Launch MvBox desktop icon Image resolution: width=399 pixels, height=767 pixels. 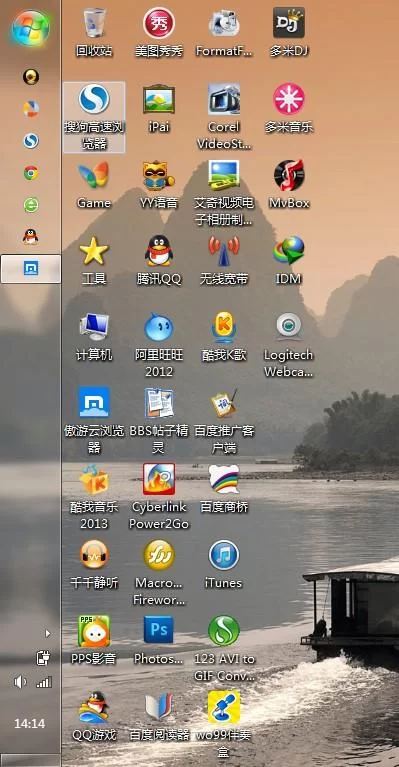pos(288,185)
